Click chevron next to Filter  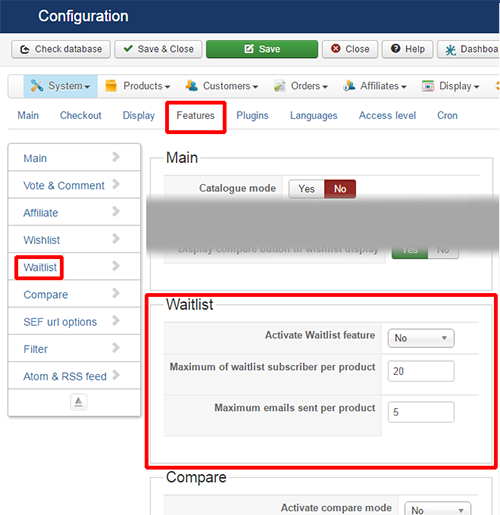[x=116, y=348]
